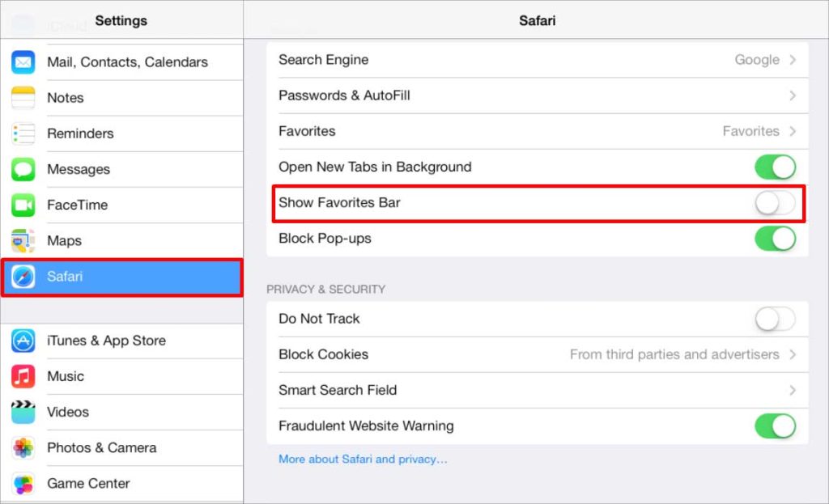The width and height of the screenshot is (829, 504).
Task: Tap the green Messages bubble icon
Action: pyautogui.click(x=23, y=170)
